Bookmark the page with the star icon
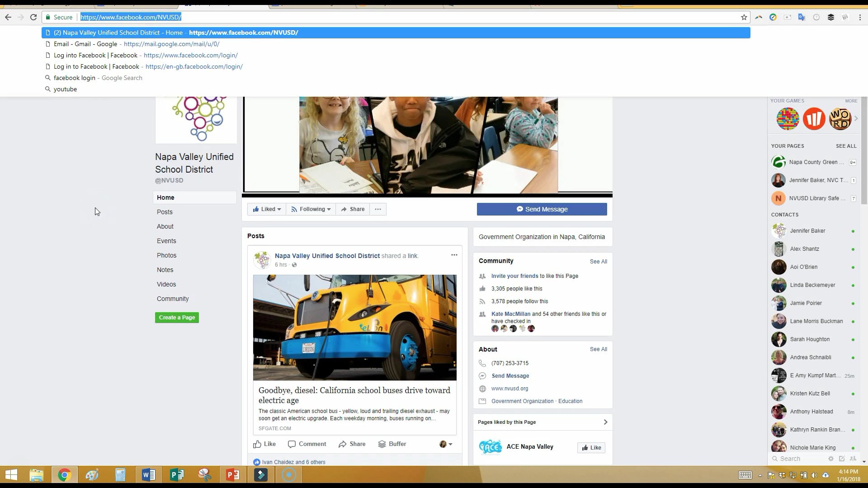The height and width of the screenshot is (488, 868). pos(744,17)
